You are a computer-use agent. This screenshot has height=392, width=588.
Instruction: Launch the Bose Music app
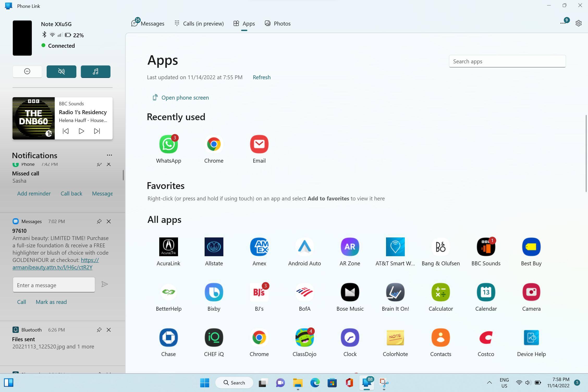350,292
